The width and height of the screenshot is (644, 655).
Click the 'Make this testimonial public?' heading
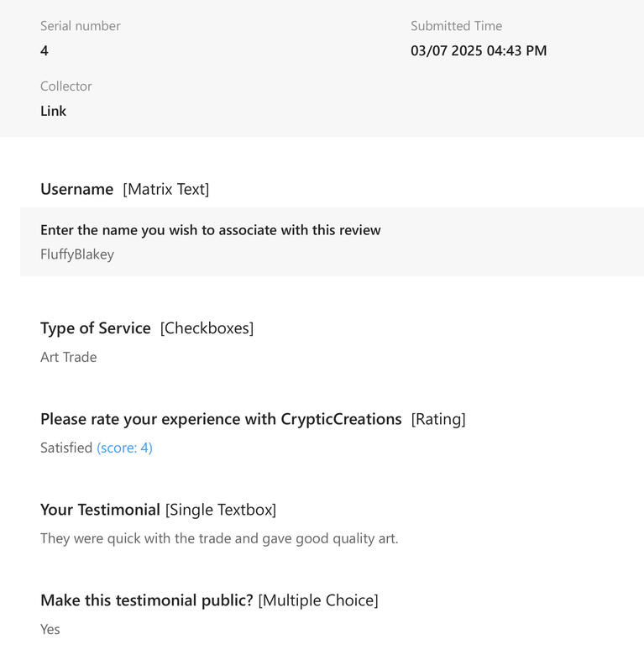click(x=147, y=600)
